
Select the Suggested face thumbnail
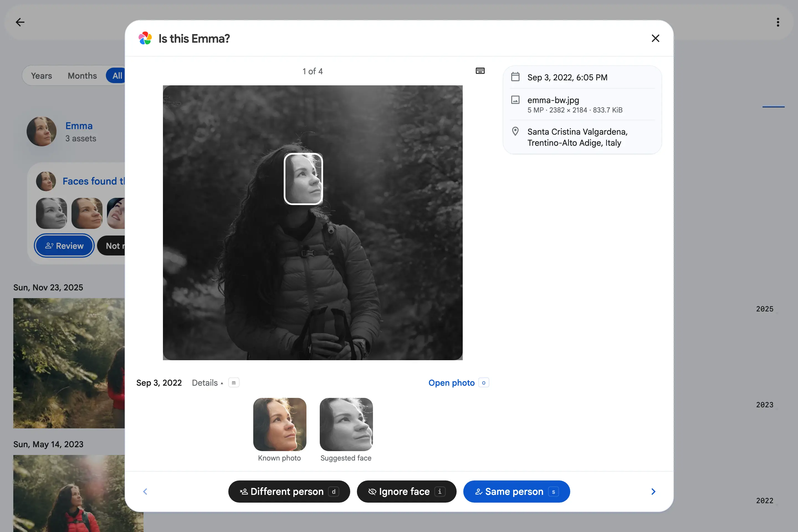(346, 424)
